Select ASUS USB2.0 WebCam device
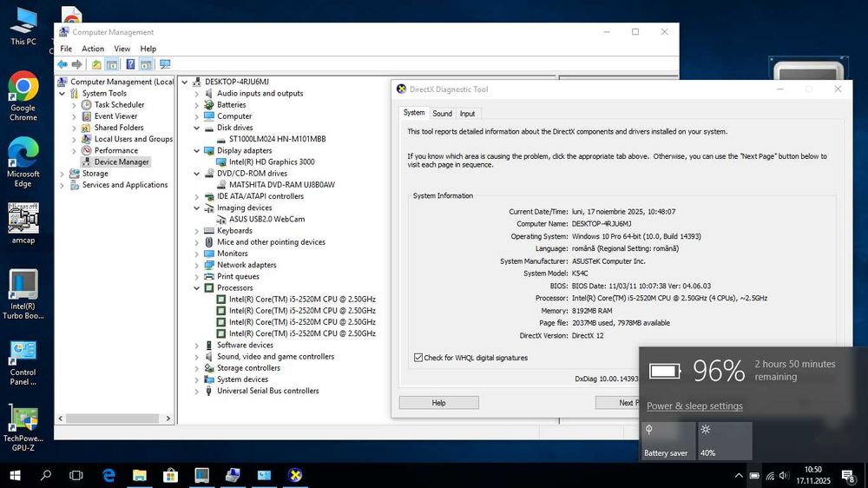 pyautogui.click(x=266, y=220)
